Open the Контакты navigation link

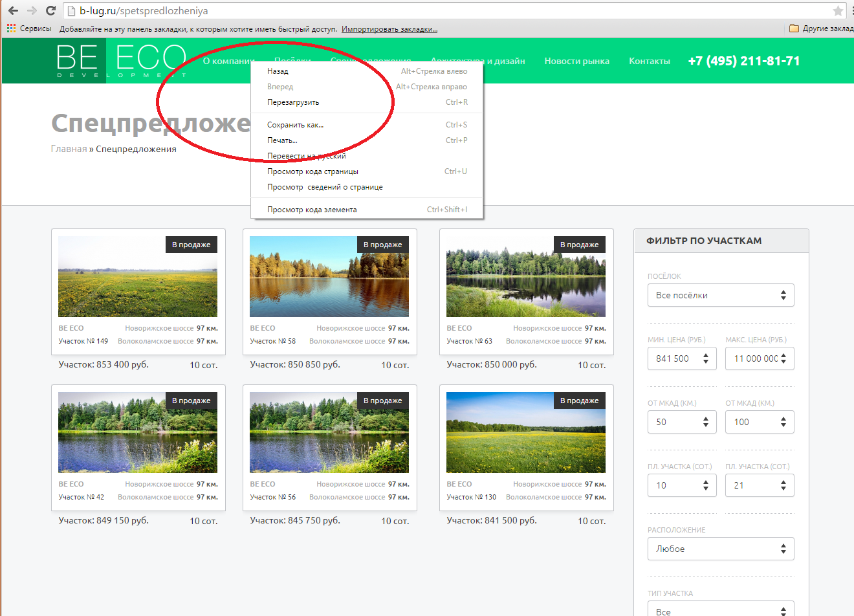tap(649, 61)
